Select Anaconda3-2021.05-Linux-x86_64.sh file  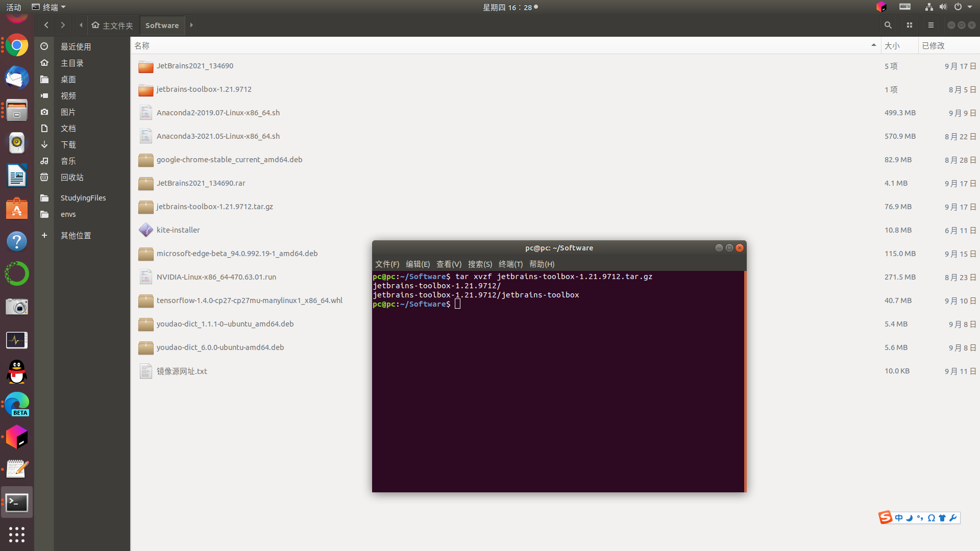(x=555, y=136)
